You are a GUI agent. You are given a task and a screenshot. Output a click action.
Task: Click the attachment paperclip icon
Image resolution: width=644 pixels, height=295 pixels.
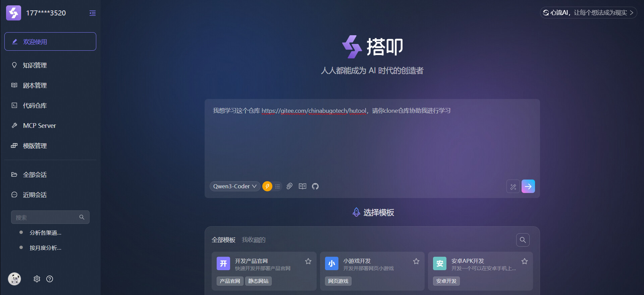coord(289,186)
